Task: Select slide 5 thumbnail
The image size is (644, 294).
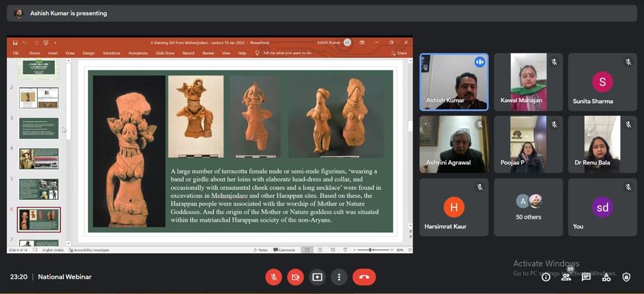Action: coord(38,189)
